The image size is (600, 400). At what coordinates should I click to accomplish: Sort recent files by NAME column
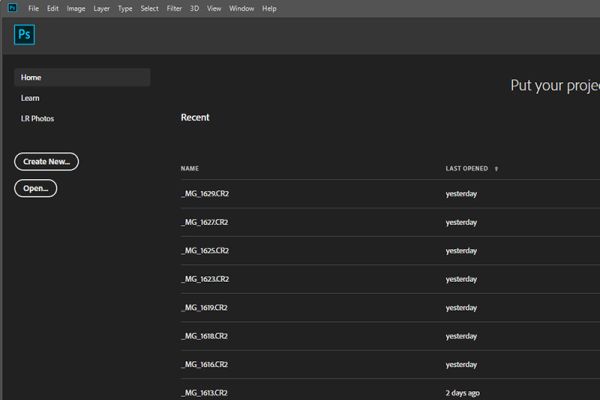189,168
